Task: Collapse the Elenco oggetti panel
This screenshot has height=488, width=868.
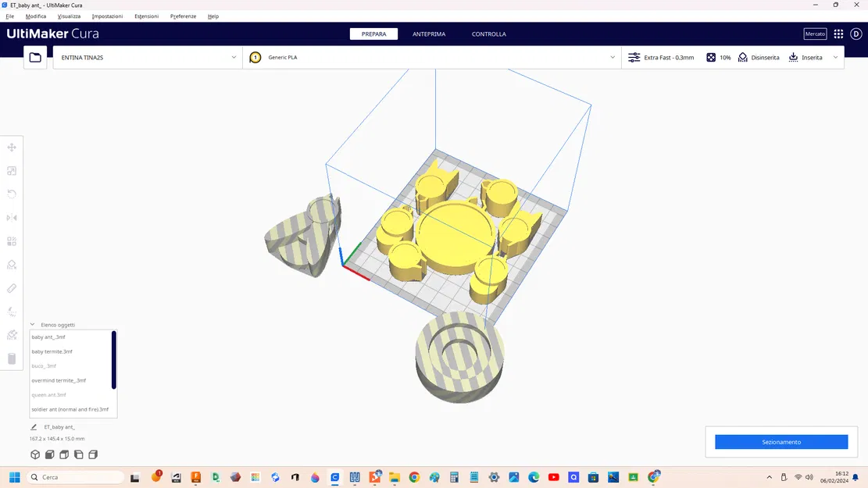Action: pos(32,324)
